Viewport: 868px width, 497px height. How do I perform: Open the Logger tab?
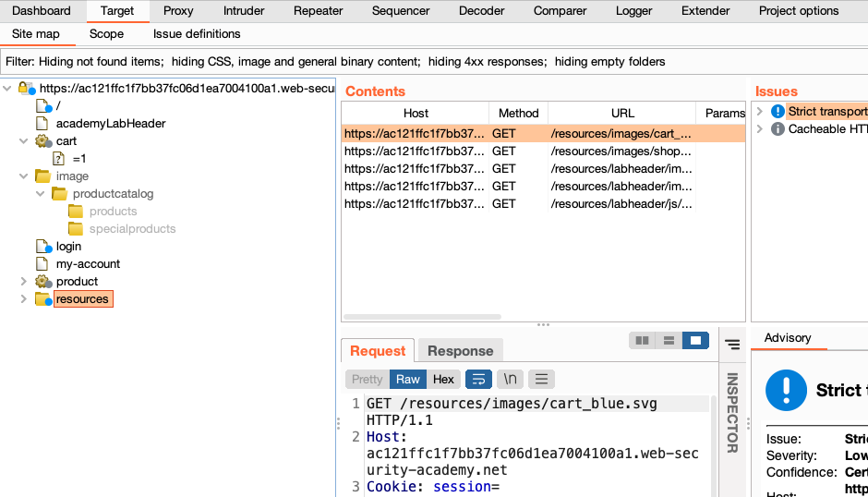click(633, 10)
